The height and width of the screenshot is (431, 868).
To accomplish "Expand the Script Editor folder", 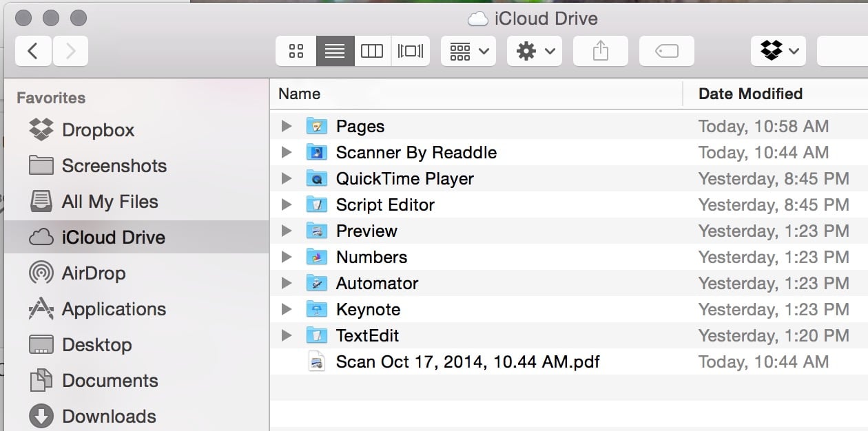I will click(x=287, y=205).
